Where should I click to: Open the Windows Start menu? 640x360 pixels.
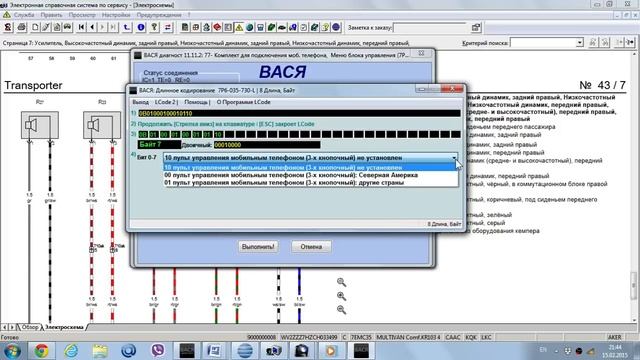click(12, 351)
